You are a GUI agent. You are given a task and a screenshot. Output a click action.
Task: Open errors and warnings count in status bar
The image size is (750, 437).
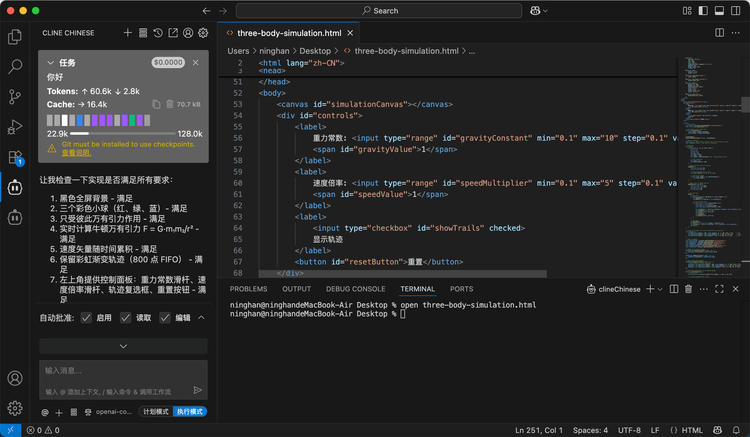(x=43, y=430)
